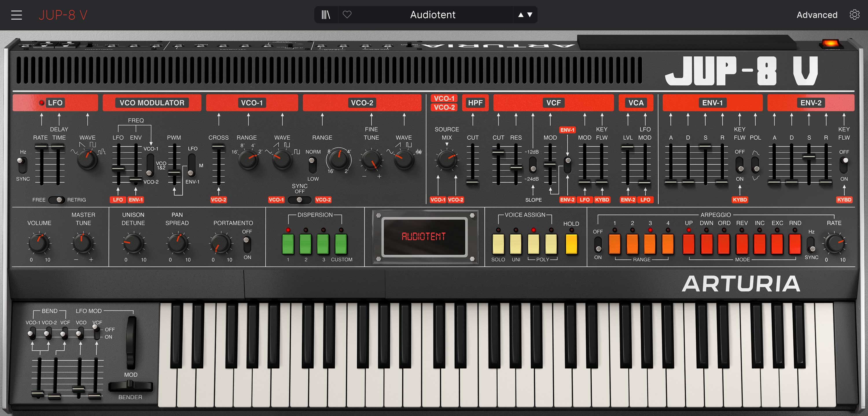Open settings gear icon
The width and height of the screenshot is (868, 416).
[854, 15]
